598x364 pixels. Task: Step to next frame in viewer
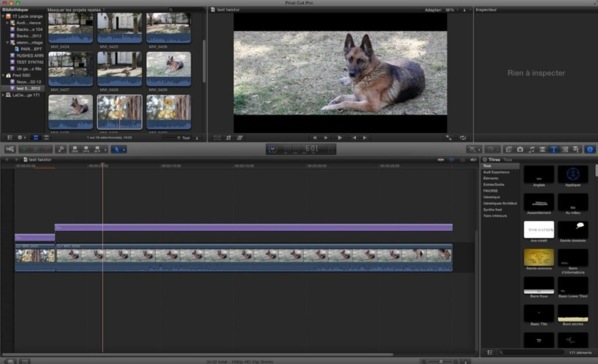pyautogui.click(x=365, y=138)
